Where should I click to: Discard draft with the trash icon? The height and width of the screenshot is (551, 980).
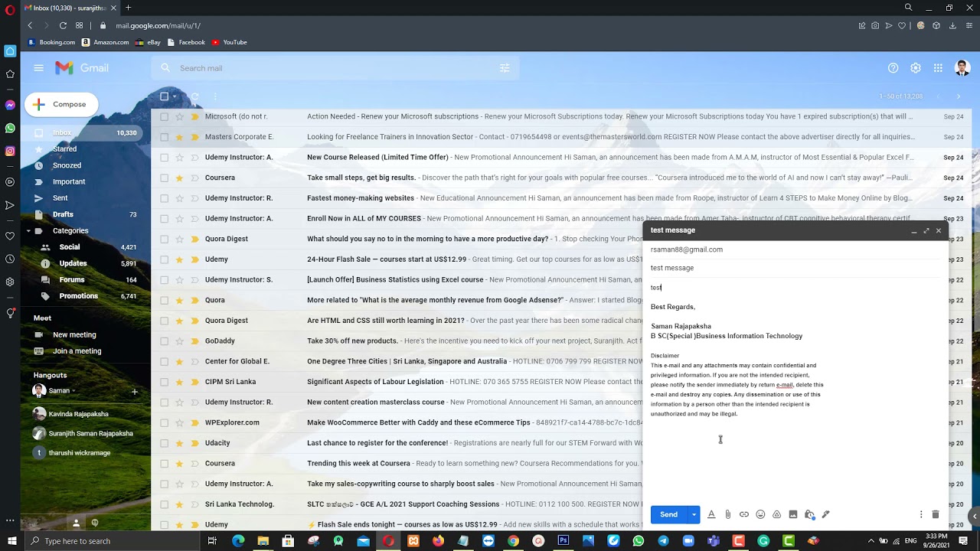pos(936,514)
